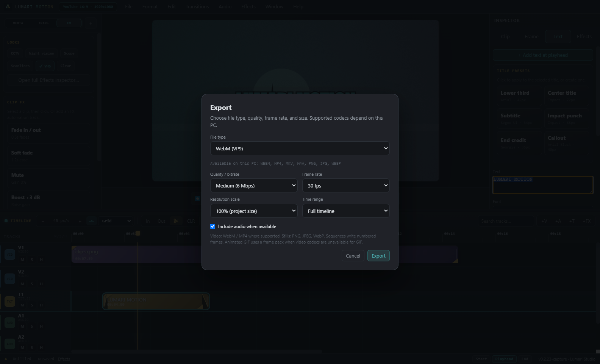Mute track A1 with its M button
The width and height of the screenshot is (600, 364).
point(22,327)
